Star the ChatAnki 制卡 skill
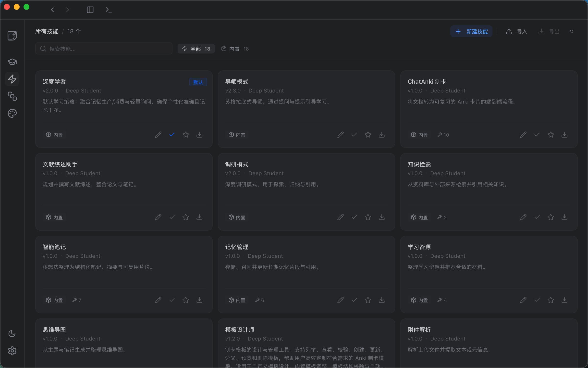The image size is (588, 368). point(551,135)
